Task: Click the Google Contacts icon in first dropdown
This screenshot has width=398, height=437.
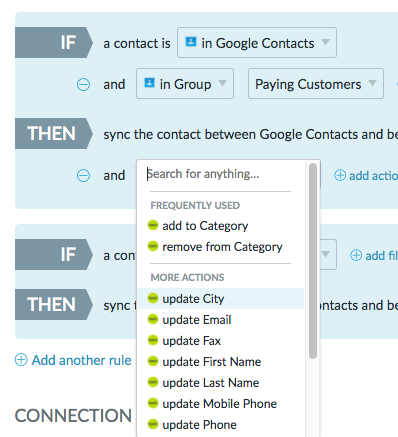Action: 191,42
